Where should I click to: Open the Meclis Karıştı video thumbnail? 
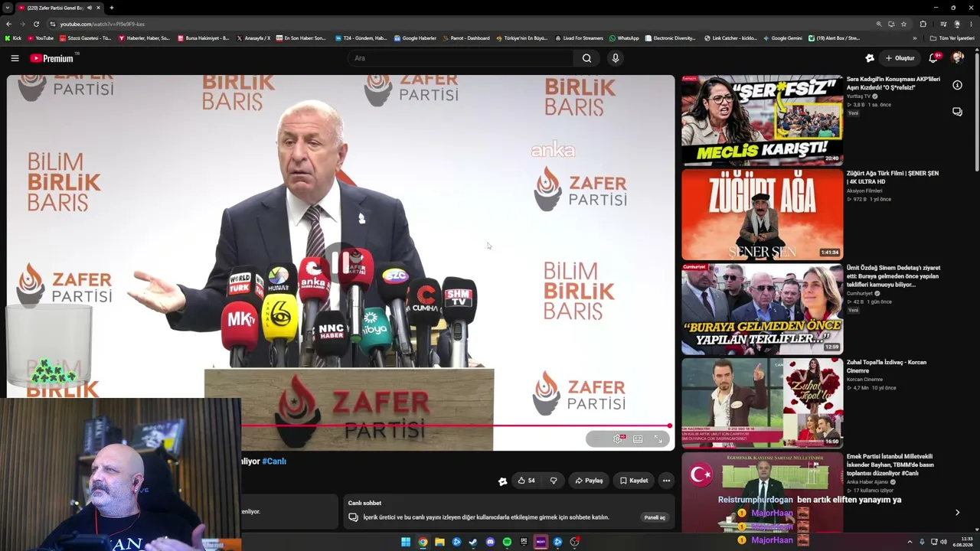tap(762, 120)
